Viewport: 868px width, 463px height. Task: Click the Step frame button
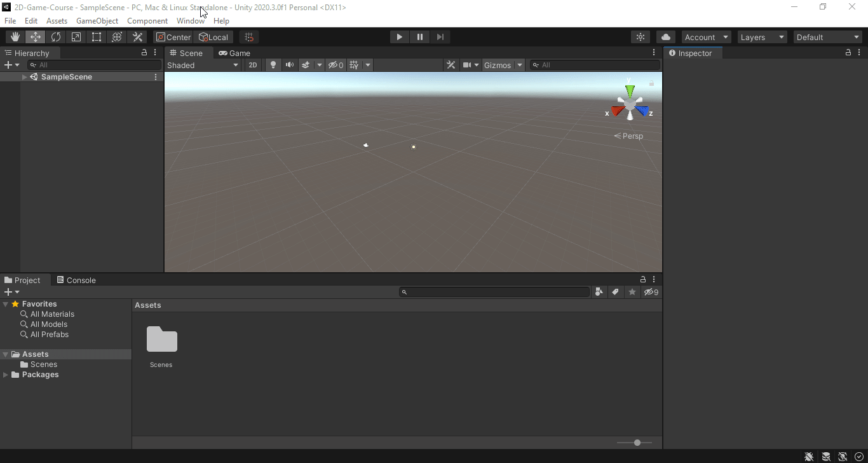pyautogui.click(x=440, y=37)
